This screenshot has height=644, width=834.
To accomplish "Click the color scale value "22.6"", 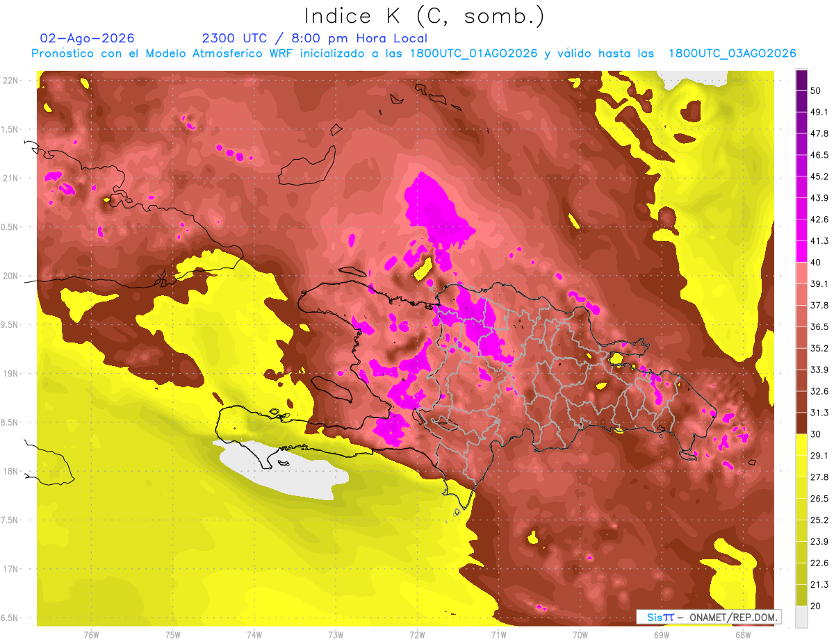I will 819,563.
